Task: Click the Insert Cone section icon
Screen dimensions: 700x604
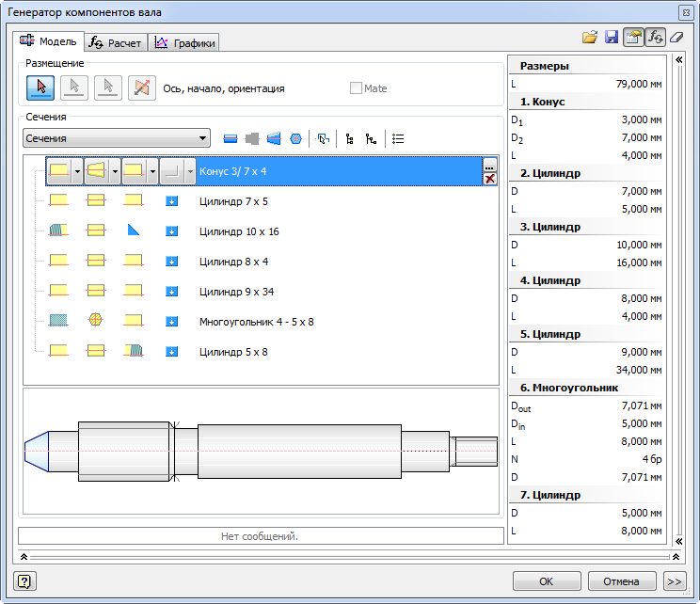Action: (x=274, y=138)
